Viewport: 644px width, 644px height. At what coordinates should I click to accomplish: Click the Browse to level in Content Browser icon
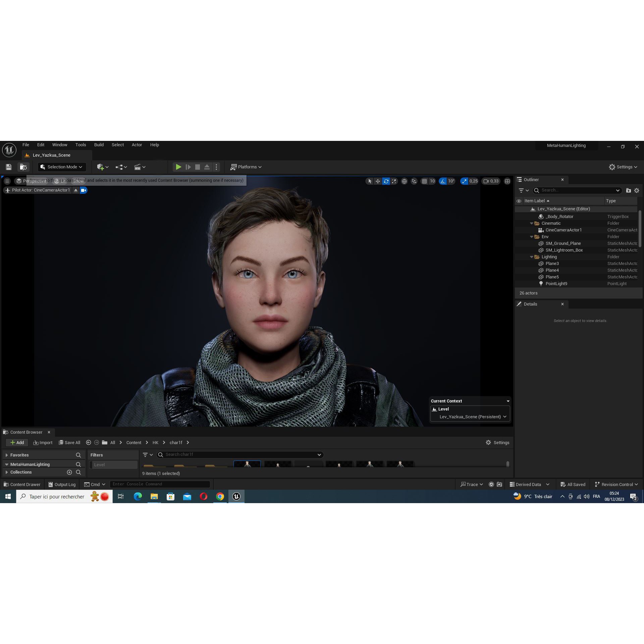[x=23, y=167]
